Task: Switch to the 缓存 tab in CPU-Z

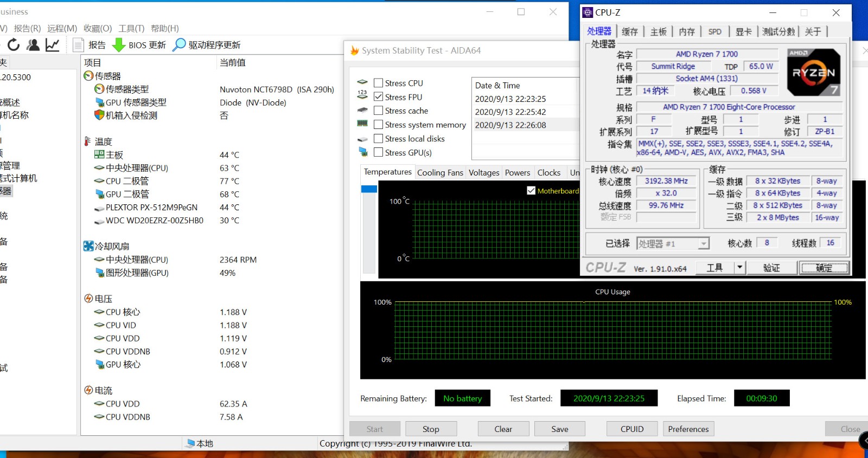Action: 630,31
